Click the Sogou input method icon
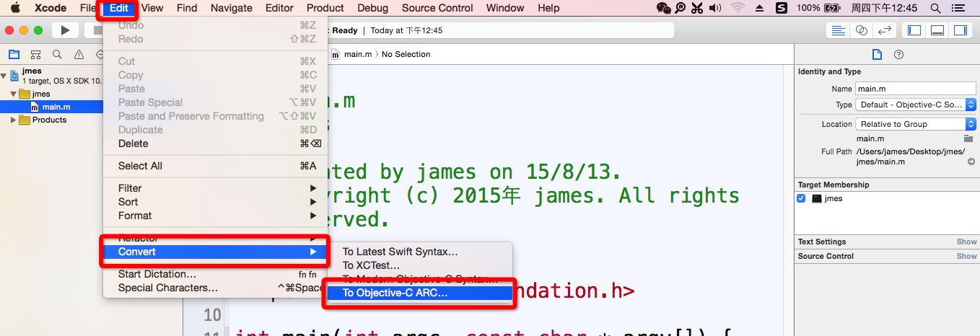 (x=781, y=8)
